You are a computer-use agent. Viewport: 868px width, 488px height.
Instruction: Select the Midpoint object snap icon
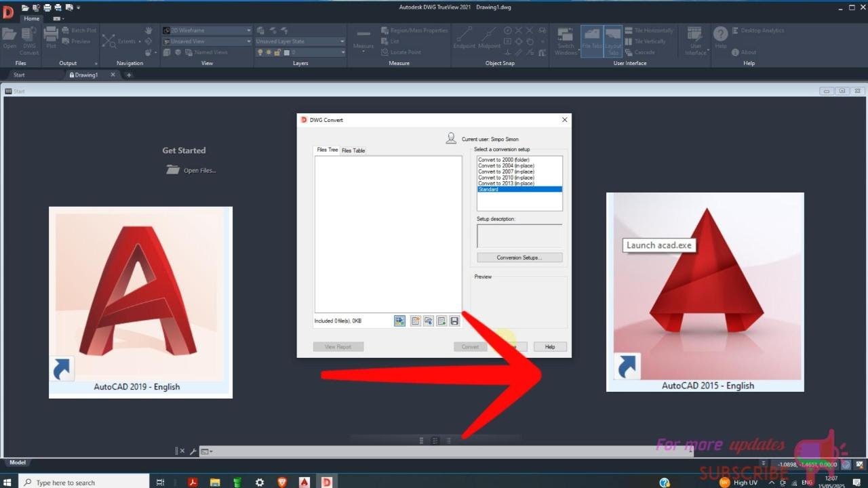pyautogui.click(x=489, y=38)
